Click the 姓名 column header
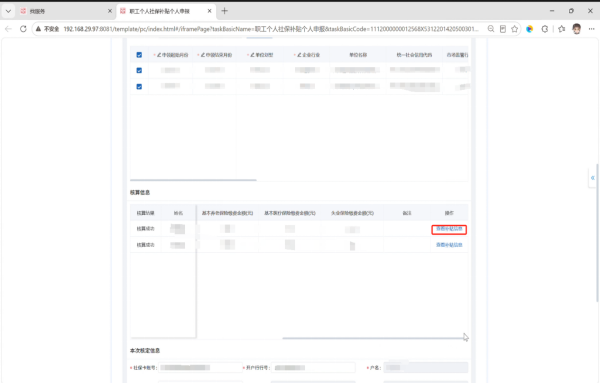The width and height of the screenshot is (600, 383). click(x=178, y=213)
